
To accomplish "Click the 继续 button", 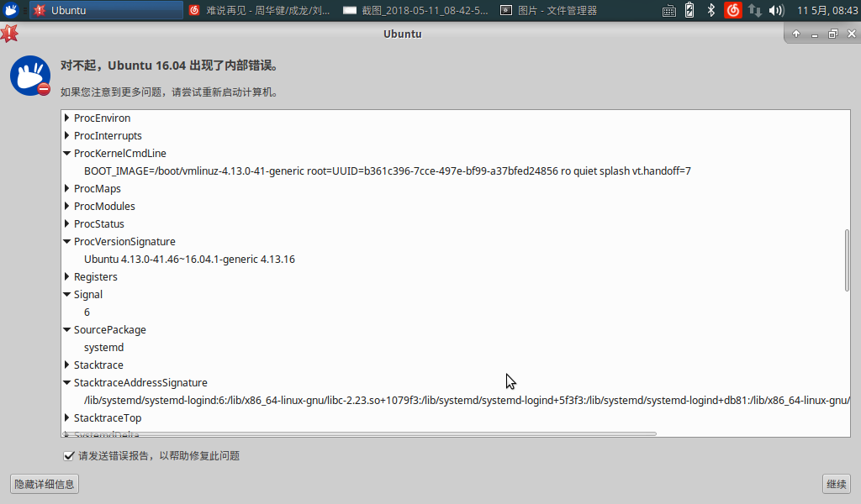I will (x=837, y=484).
